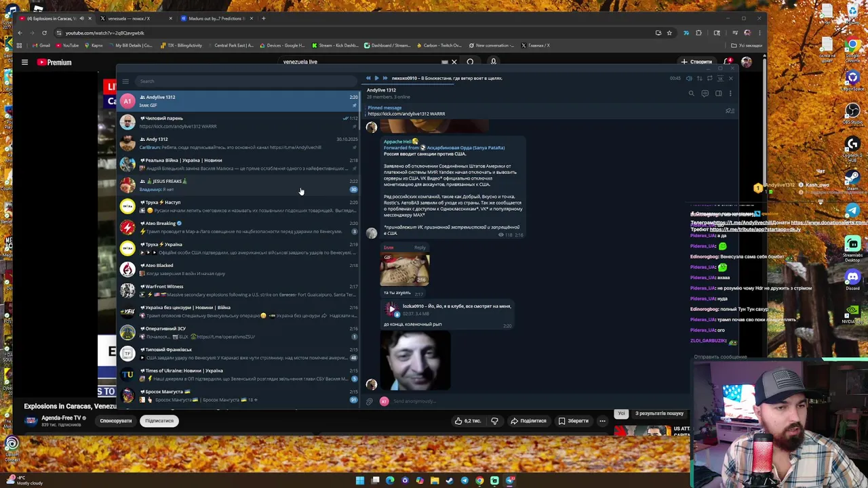Viewport: 868px width, 488px height.
Task: Open the Ateo Blacked channel
Action: (x=238, y=269)
